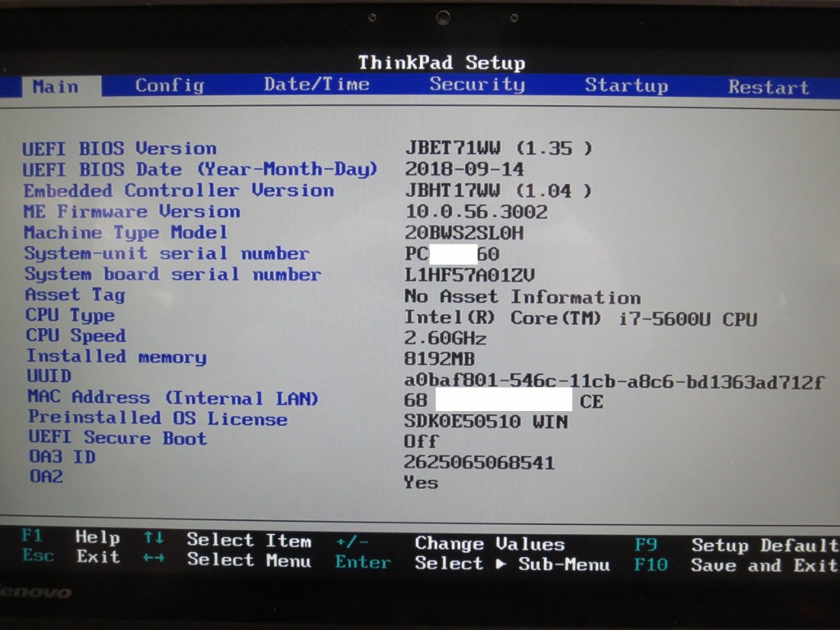Screen dimensions: 840x630
Task: Click the UEFI BIOS Version label
Action: (x=120, y=148)
